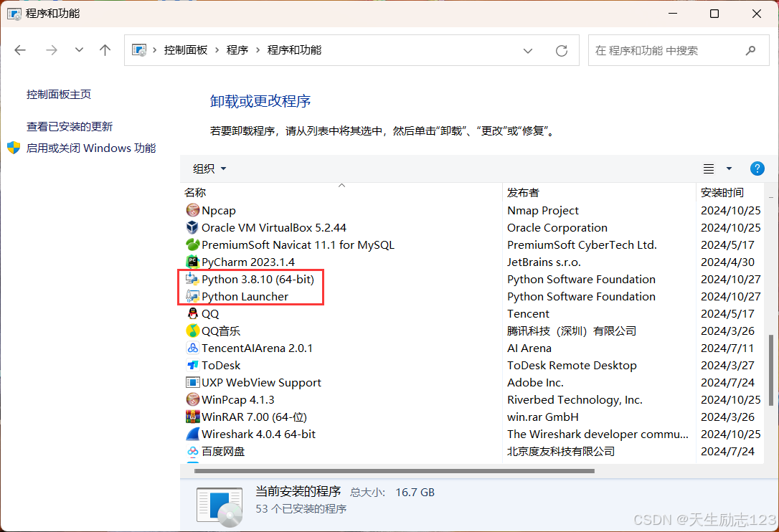
Task: Click publisher Riverbed Technology, Inc.
Action: [x=575, y=400]
